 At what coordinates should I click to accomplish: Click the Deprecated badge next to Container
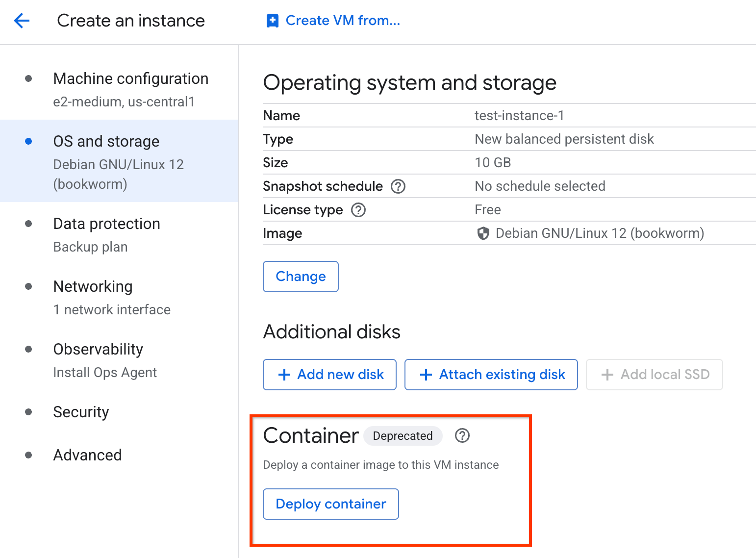coord(403,435)
